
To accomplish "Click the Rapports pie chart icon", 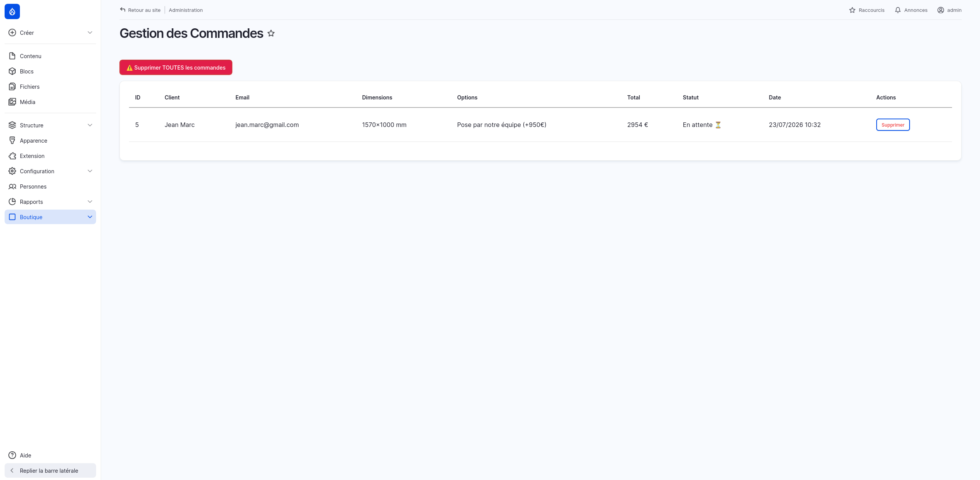I will click(12, 202).
